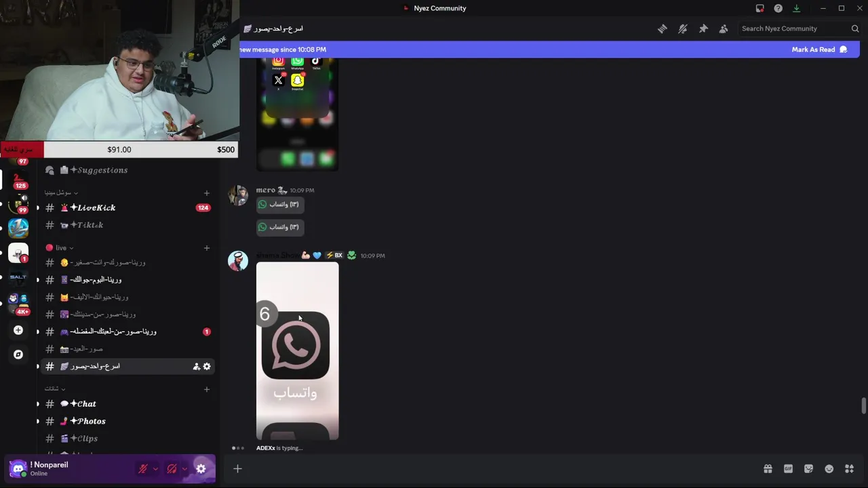Open the Tiktok channel
The height and width of the screenshot is (488, 868).
[x=127, y=225]
